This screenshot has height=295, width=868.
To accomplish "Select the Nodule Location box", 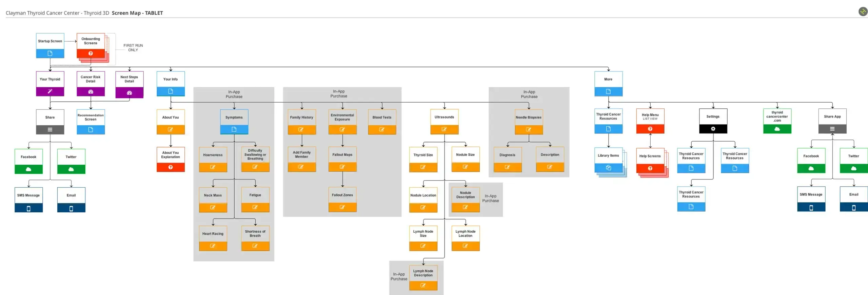I will [423, 195].
